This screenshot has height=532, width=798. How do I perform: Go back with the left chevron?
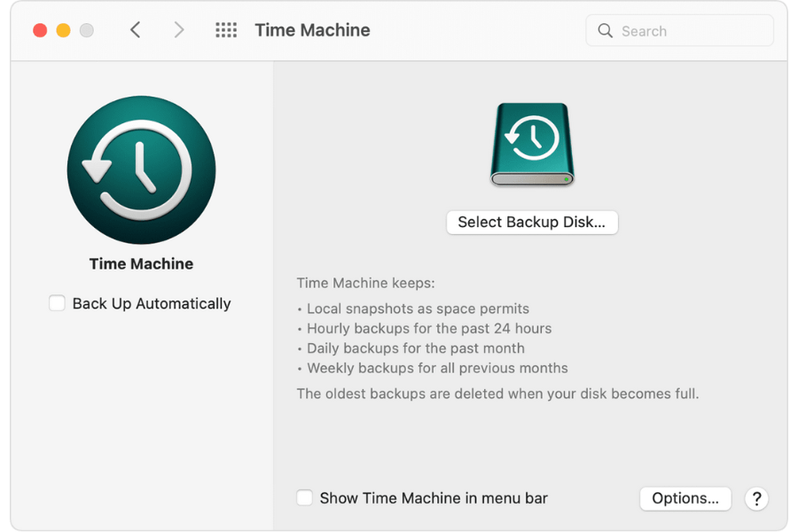click(x=135, y=30)
